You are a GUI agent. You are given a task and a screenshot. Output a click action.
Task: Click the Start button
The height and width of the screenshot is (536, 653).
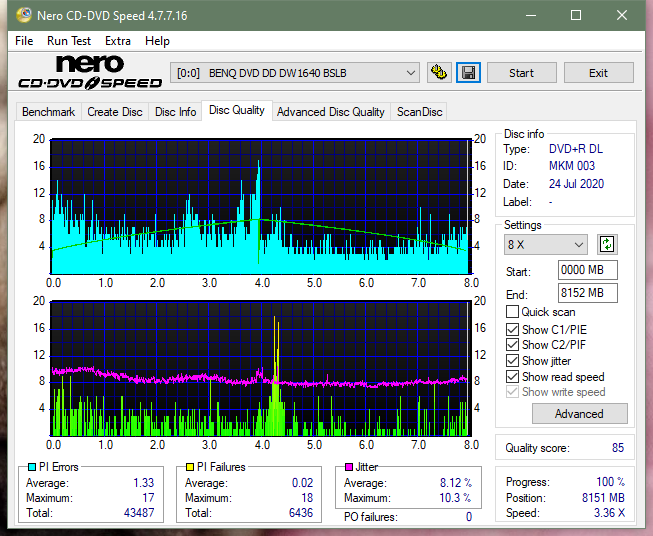tap(521, 73)
